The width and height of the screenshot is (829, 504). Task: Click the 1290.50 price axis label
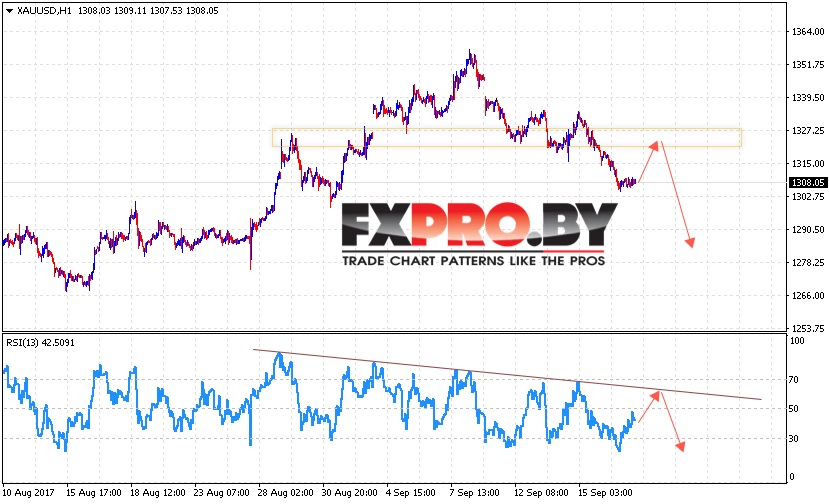click(808, 230)
